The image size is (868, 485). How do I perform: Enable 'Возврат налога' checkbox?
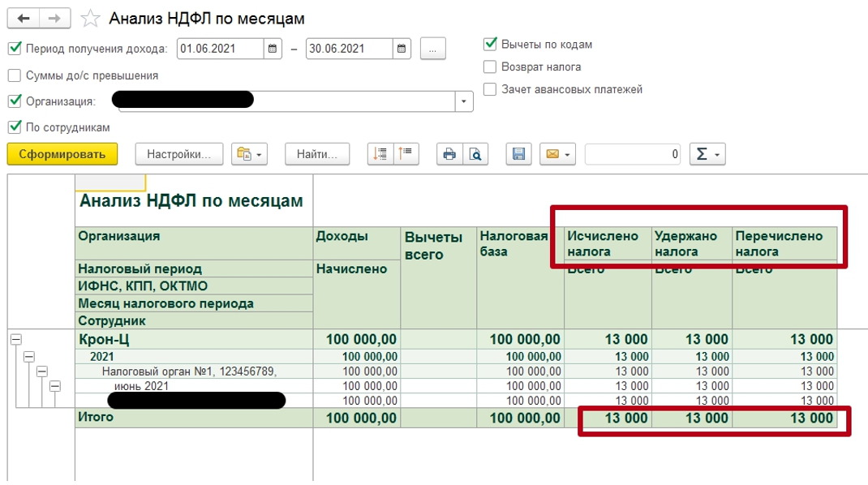(490, 67)
